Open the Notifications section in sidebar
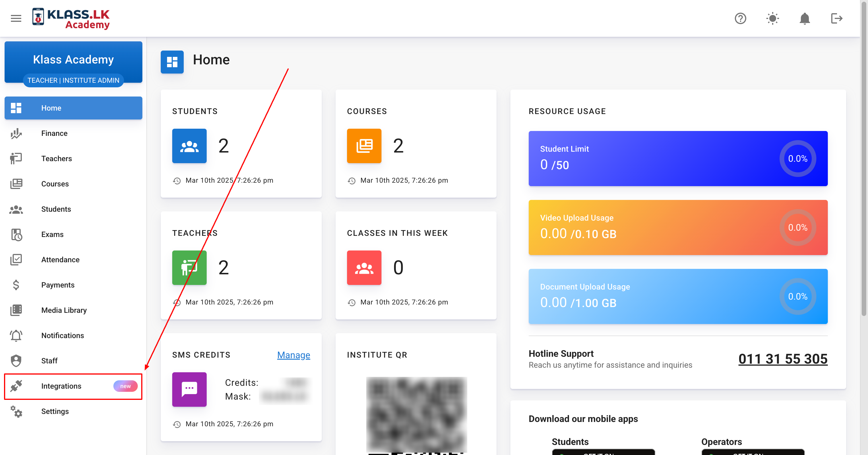 point(63,335)
